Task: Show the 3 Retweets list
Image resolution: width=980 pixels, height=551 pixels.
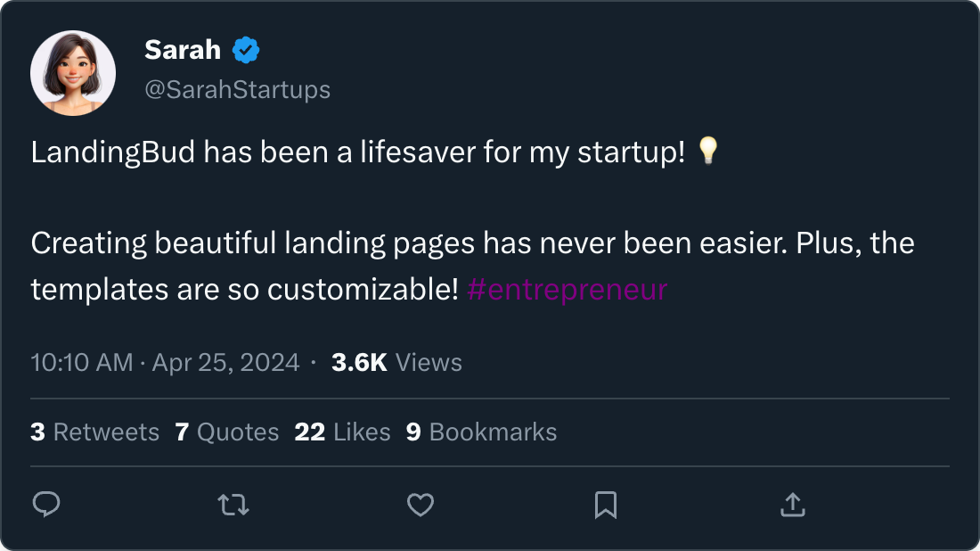Action: 94,432
